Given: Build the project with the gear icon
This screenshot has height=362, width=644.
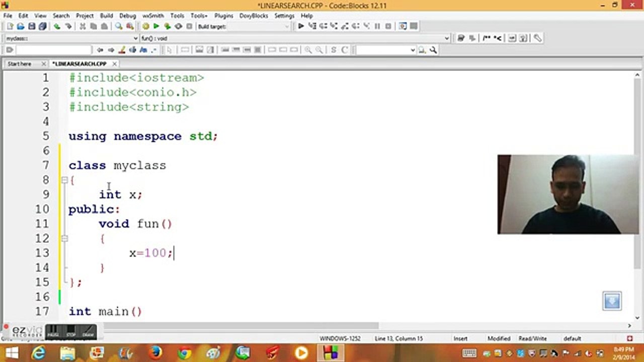Looking at the screenshot, I should pos(145,26).
